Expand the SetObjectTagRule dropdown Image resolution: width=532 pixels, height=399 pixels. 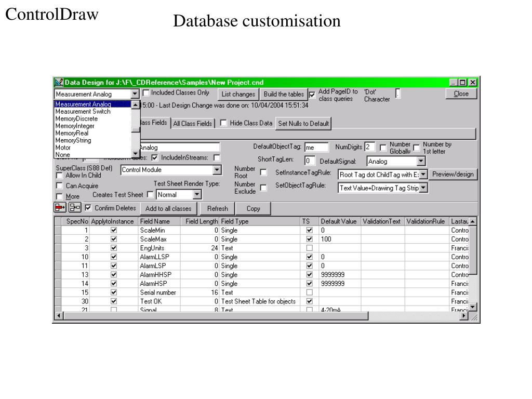click(x=423, y=188)
